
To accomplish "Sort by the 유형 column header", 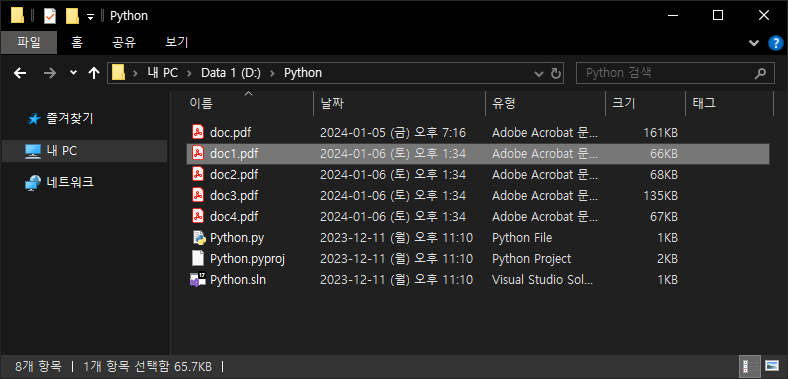I will (x=545, y=104).
